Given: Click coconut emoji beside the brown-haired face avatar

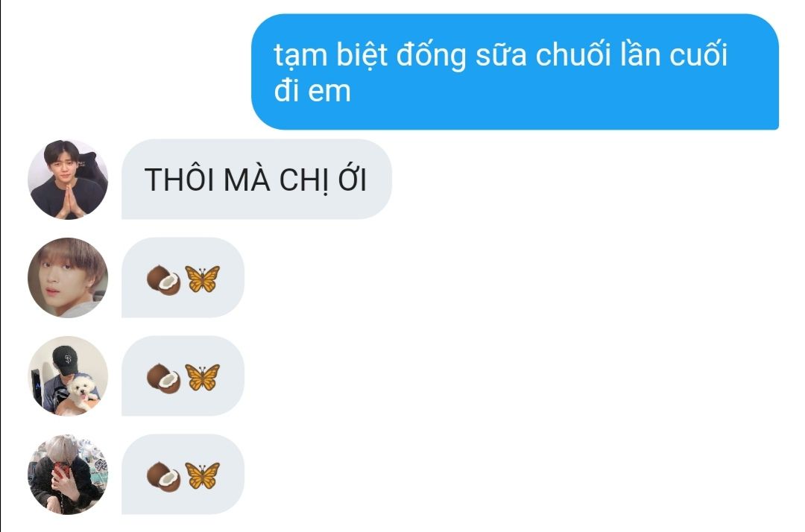Looking at the screenshot, I should point(164,280).
